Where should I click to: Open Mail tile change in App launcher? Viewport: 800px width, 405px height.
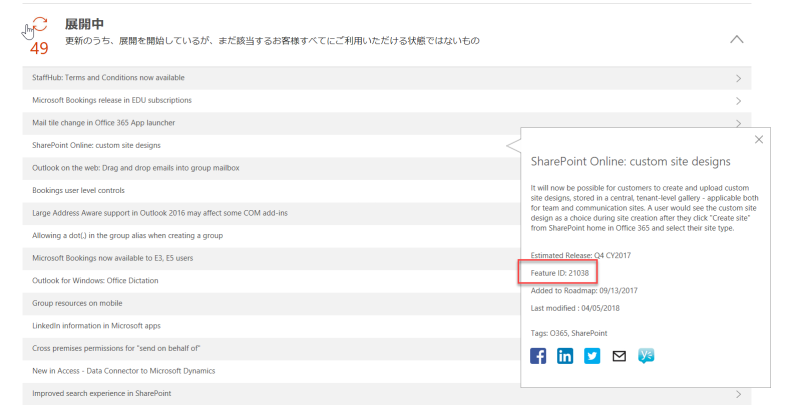click(x=387, y=123)
